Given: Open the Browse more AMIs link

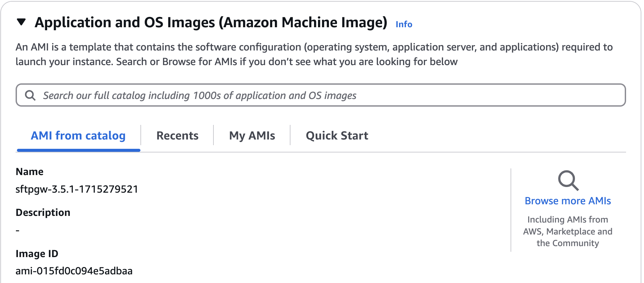Looking at the screenshot, I should click(568, 201).
